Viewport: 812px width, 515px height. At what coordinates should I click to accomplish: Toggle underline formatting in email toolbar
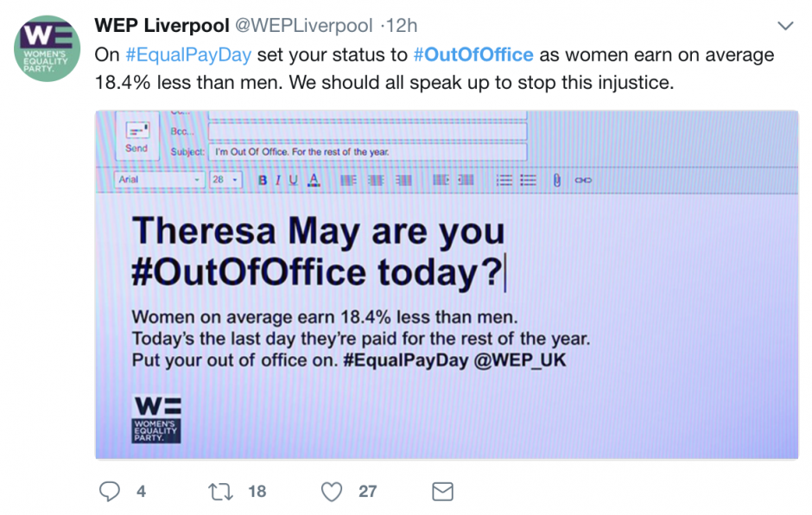(x=293, y=181)
